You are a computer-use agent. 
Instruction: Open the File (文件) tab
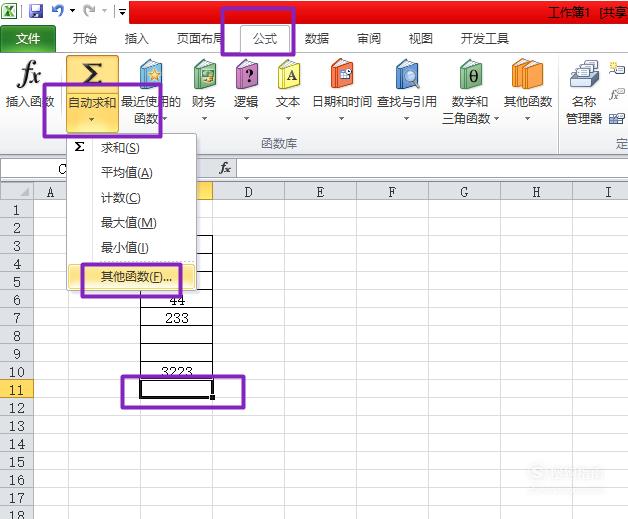click(28, 39)
